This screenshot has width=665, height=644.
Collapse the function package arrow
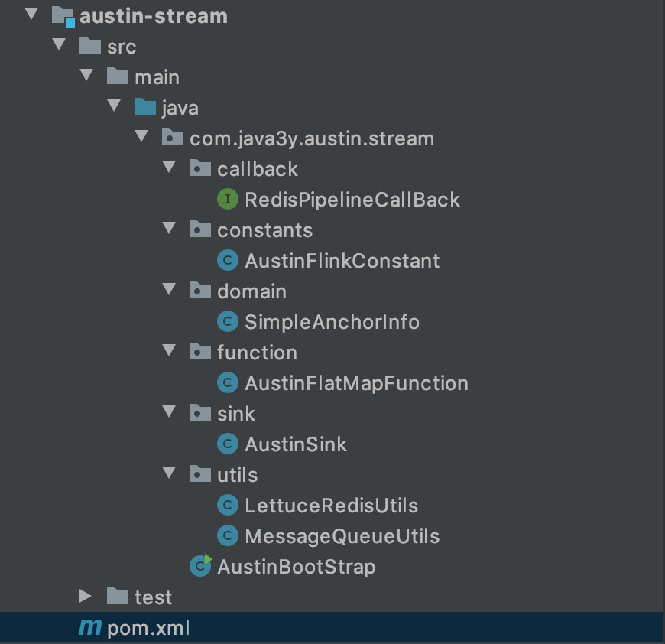tap(169, 350)
